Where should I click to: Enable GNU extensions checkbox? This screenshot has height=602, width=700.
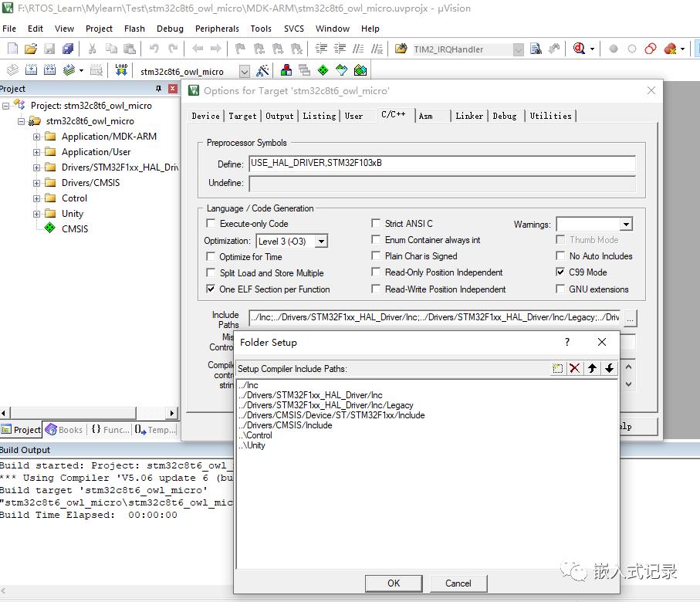pyautogui.click(x=560, y=289)
